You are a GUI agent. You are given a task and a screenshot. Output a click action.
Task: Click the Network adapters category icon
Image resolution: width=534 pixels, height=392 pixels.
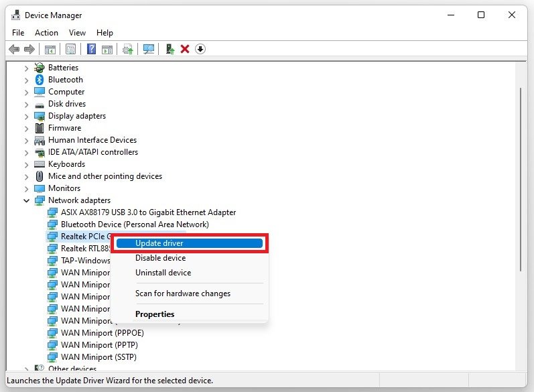point(40,200)
